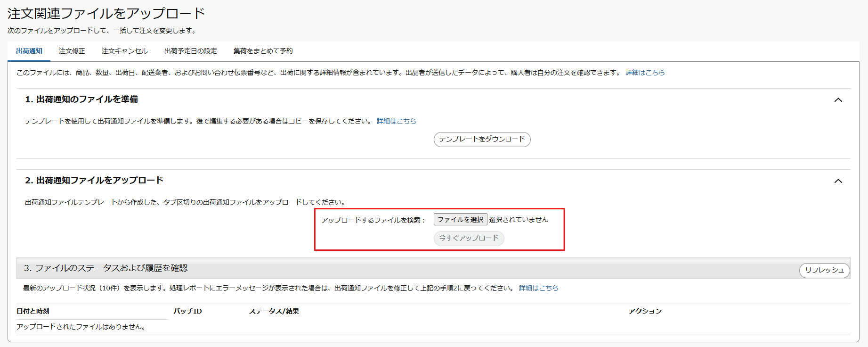
Task: Click the 2. 出荷通知ファイルをアップロード heading
Action: (94, 181)
